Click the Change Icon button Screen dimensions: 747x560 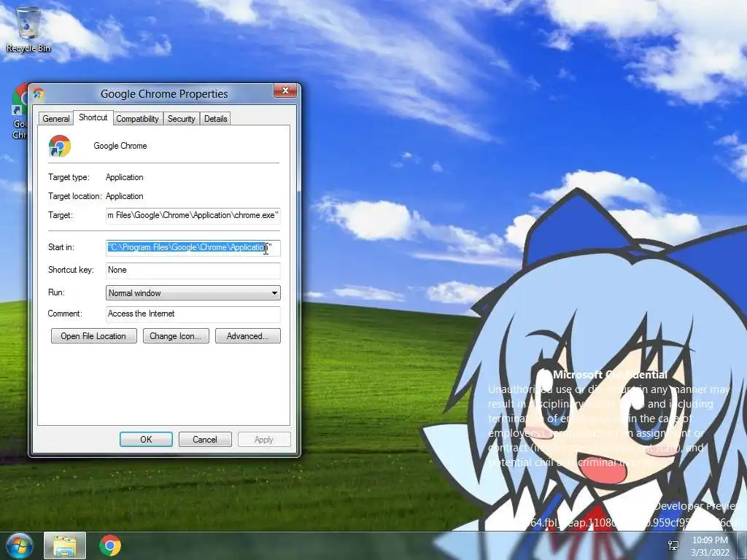tap(176, 335)
